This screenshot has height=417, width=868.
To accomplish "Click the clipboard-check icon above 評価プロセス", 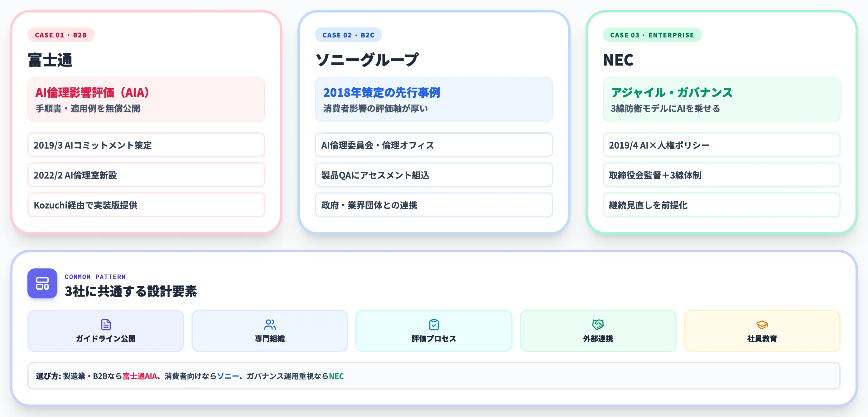I will 434,324.
